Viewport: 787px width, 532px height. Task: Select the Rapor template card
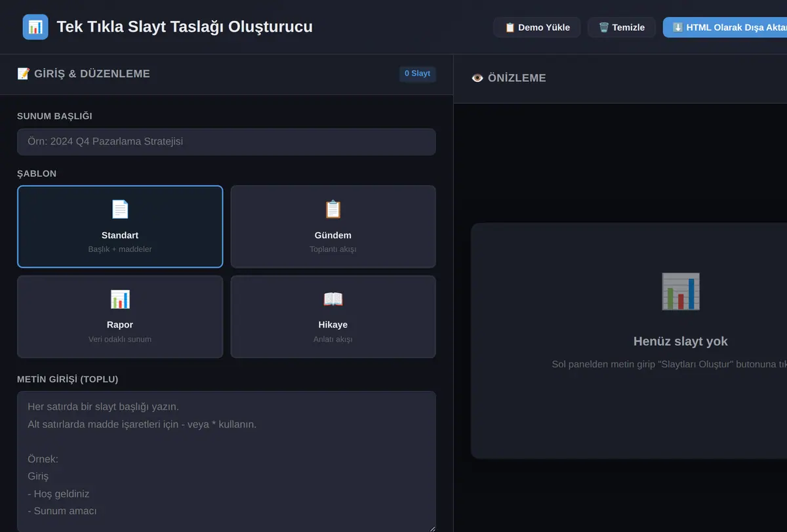(120, 316)
